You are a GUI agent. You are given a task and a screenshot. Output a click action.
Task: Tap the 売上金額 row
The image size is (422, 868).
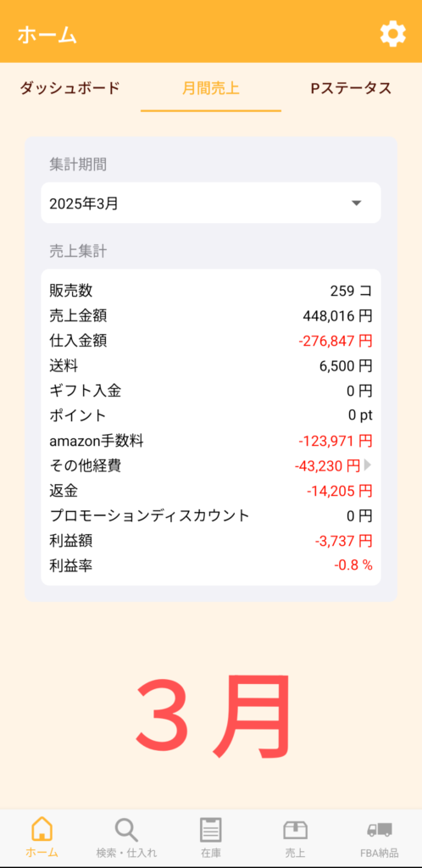[x=211, y=316]
